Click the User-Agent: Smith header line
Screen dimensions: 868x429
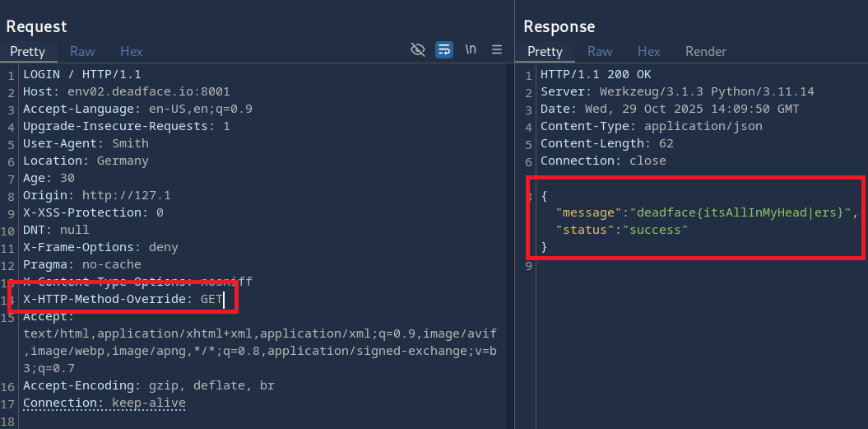click(86, 143)
